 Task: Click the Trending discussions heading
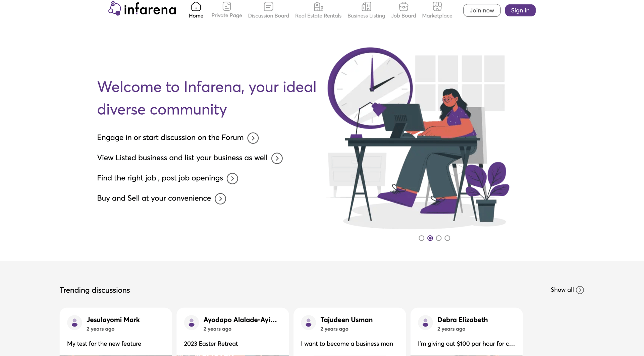95,290
